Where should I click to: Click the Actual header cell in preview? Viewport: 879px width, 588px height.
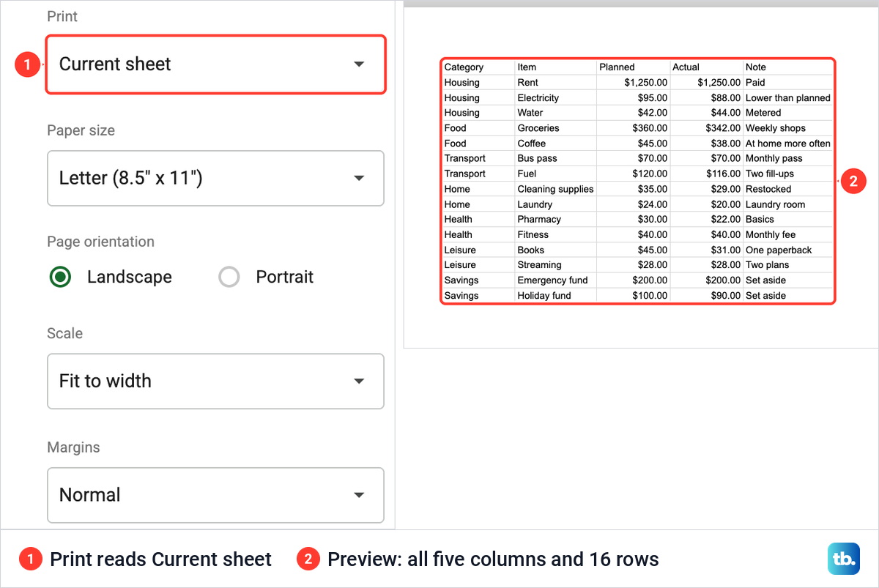706,67
